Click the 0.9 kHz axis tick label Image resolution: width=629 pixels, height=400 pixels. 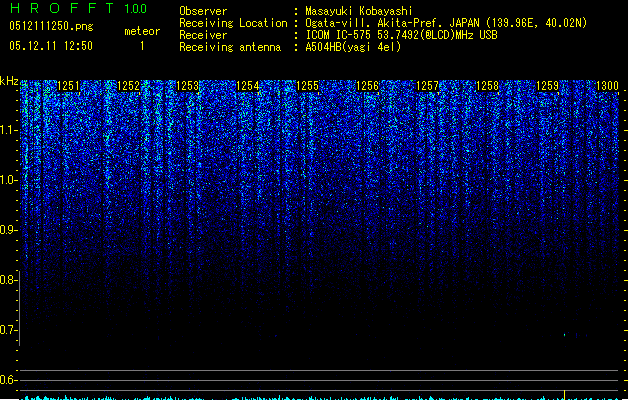coord(9,230)
